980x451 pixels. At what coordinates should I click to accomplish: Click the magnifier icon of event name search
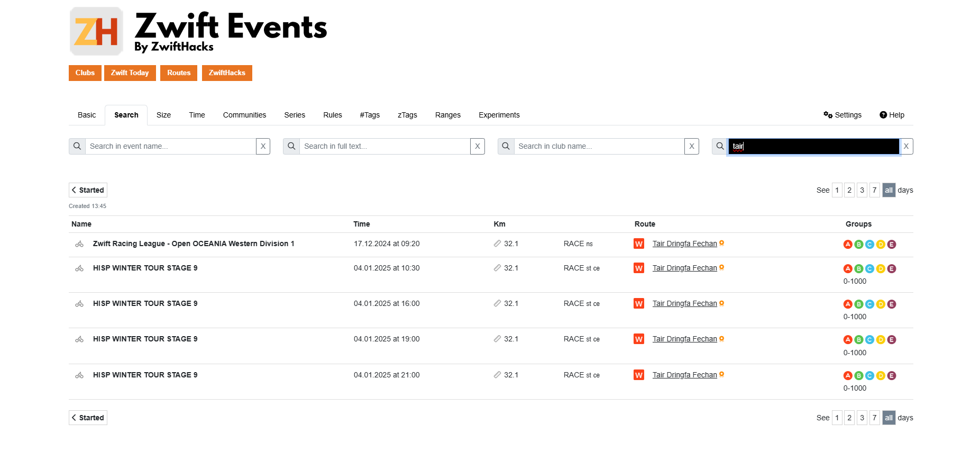tap(77, 147)
